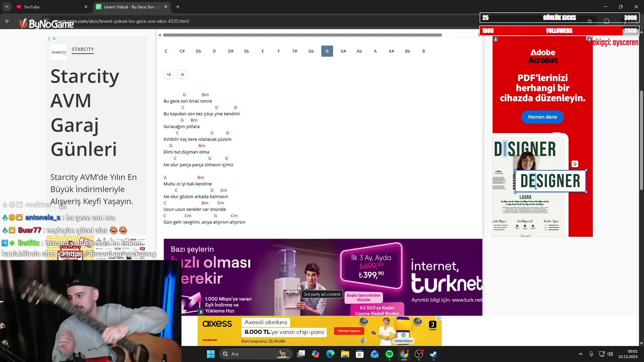Change the key to A
644x362 pixels.
[375, 51]
